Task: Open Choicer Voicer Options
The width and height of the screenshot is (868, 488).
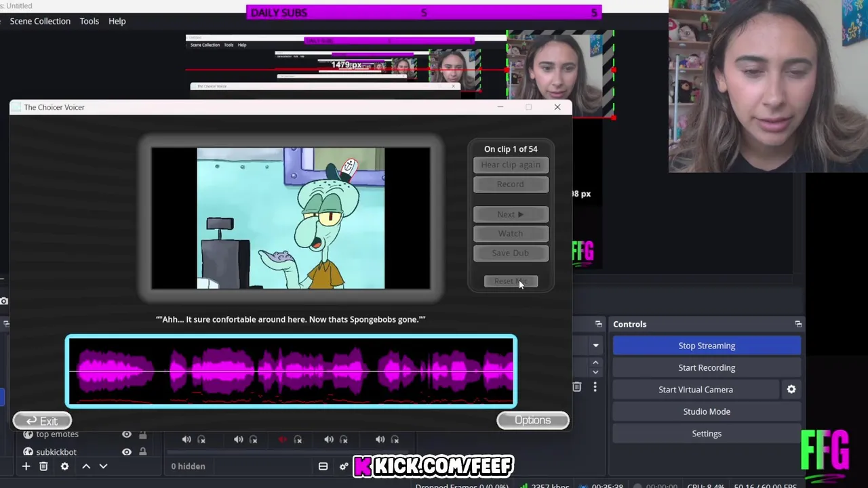Action: 532,420
